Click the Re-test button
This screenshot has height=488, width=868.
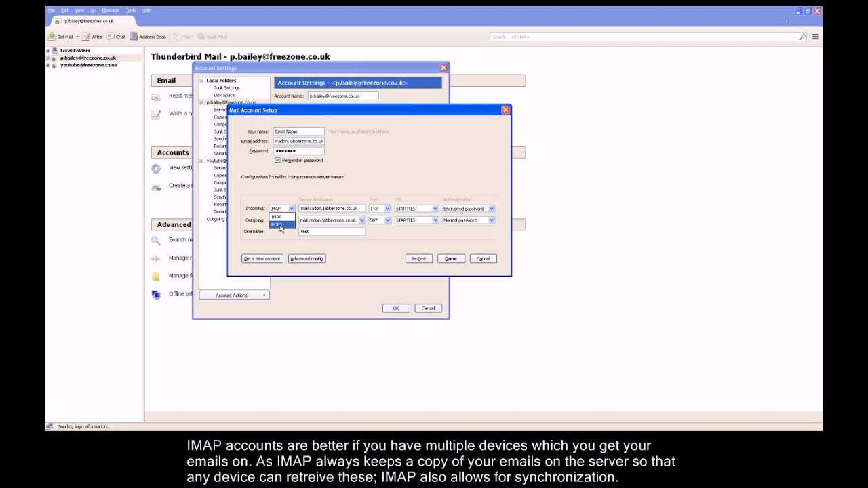point(418,259)
